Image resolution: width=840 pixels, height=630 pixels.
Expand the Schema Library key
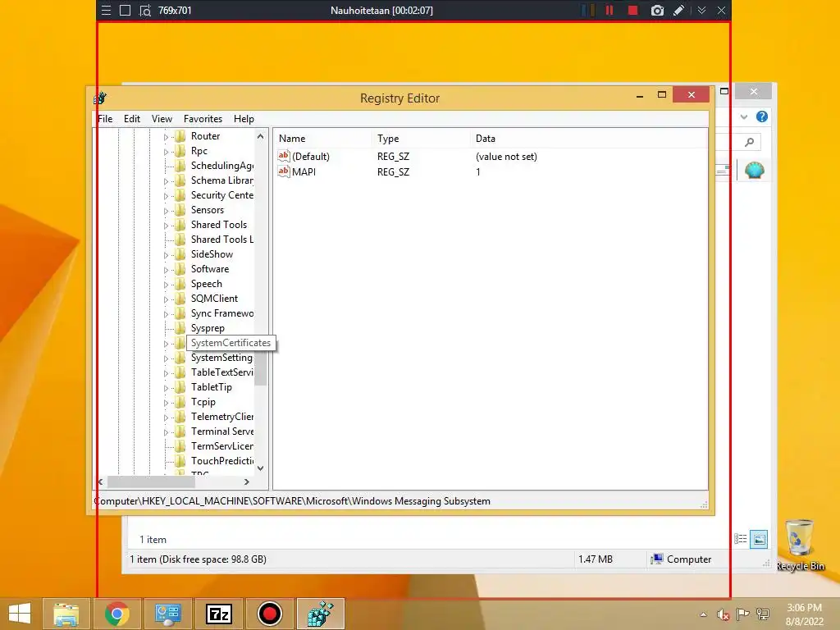(x=166, y=181)
